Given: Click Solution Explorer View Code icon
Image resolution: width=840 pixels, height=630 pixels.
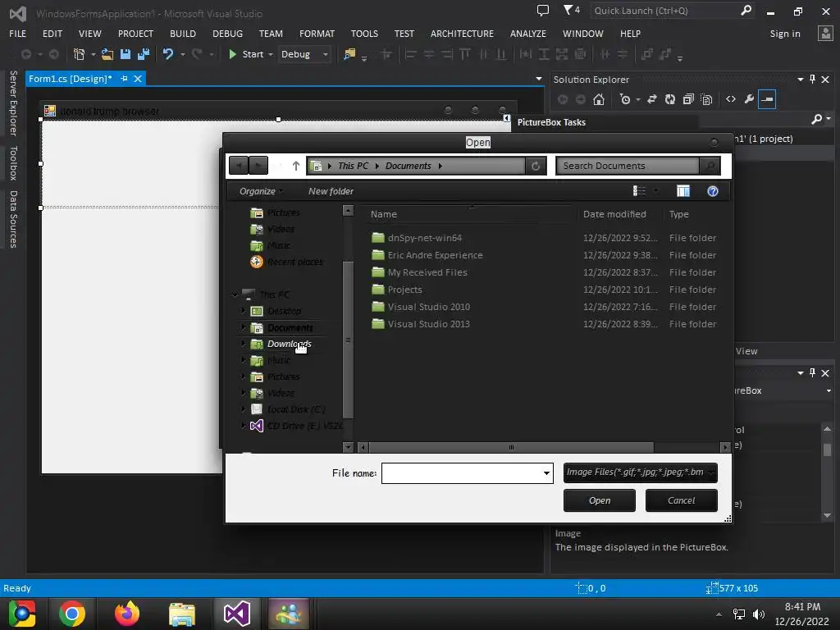Looking at the screenshot, I should pos(731,99).
